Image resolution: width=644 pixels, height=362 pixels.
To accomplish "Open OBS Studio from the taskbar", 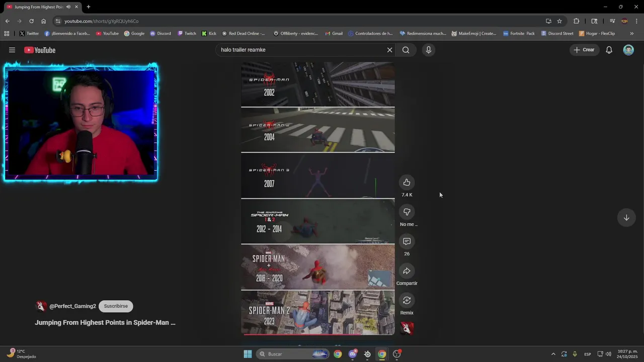I will [397, 354].
